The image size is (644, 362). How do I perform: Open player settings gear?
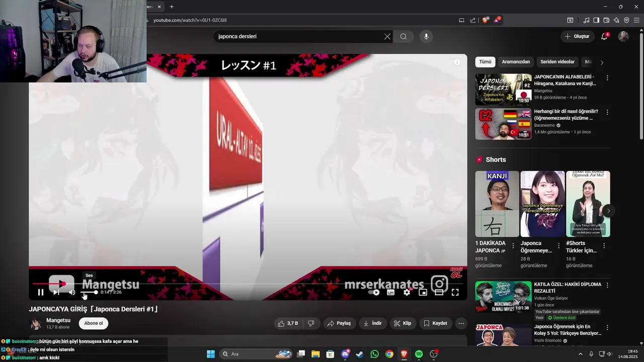pos(407,292)
